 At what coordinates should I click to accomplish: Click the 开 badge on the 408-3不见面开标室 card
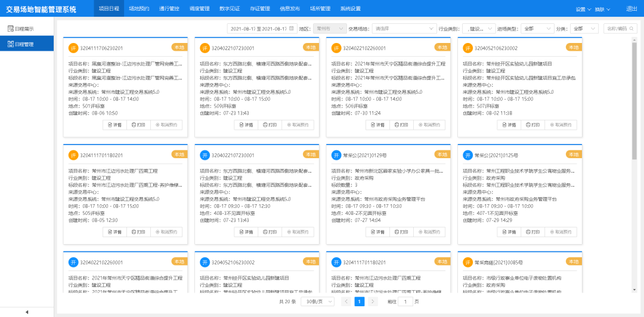[x=205, y=155]
